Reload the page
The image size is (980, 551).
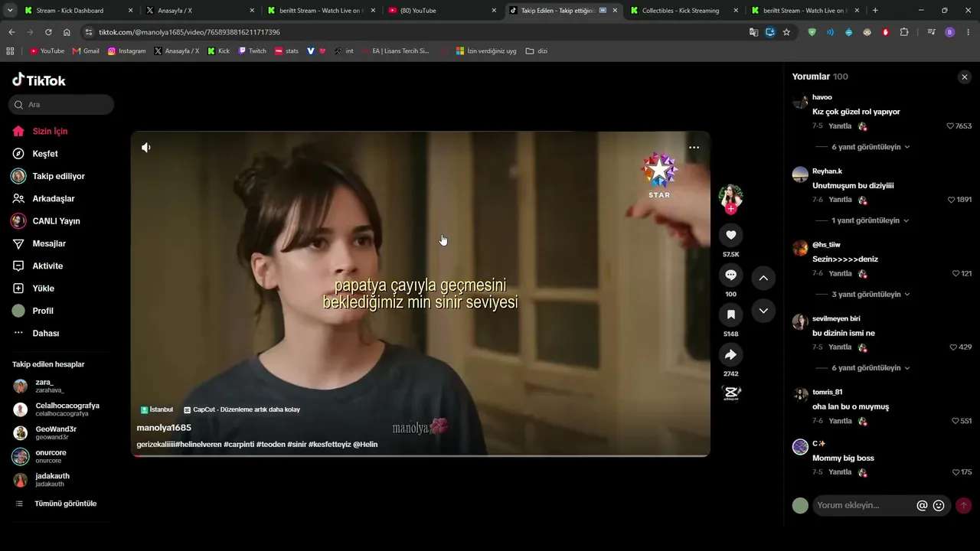pyautogui.click(x=48, y=32)
